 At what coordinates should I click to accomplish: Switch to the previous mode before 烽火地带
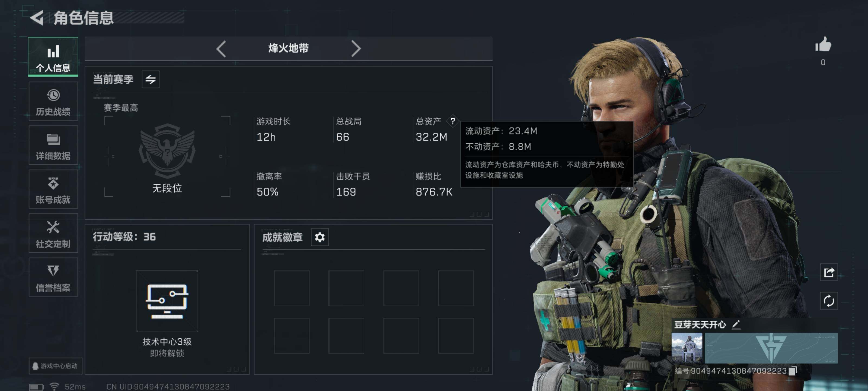point(221,49)
